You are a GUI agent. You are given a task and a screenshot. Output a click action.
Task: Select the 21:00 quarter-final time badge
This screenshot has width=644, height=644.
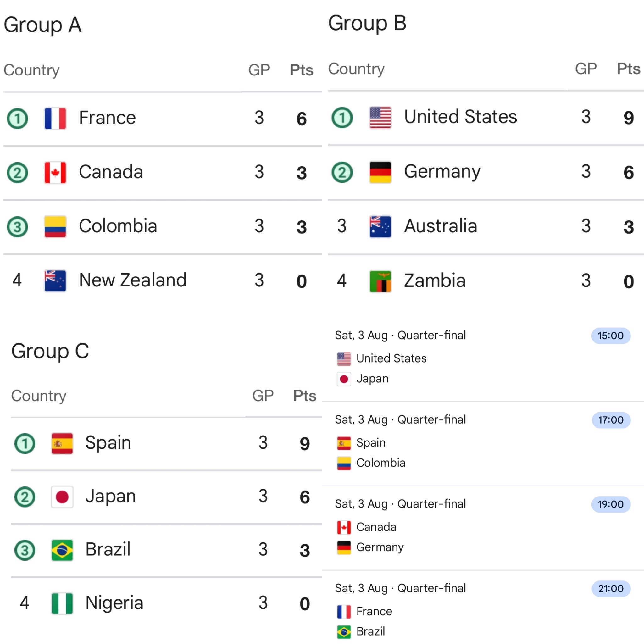[x=611, y=589]
